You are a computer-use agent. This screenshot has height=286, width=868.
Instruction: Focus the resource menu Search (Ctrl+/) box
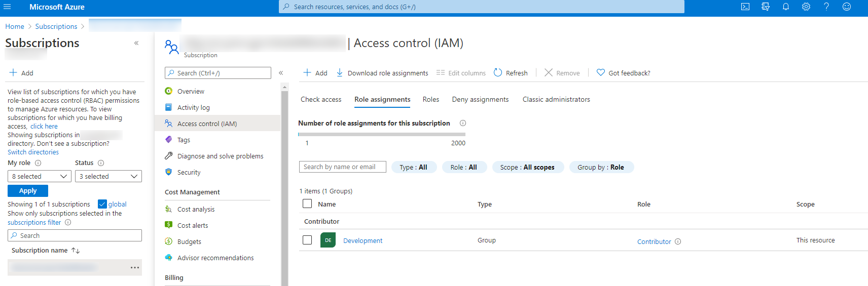coord(218,73)
